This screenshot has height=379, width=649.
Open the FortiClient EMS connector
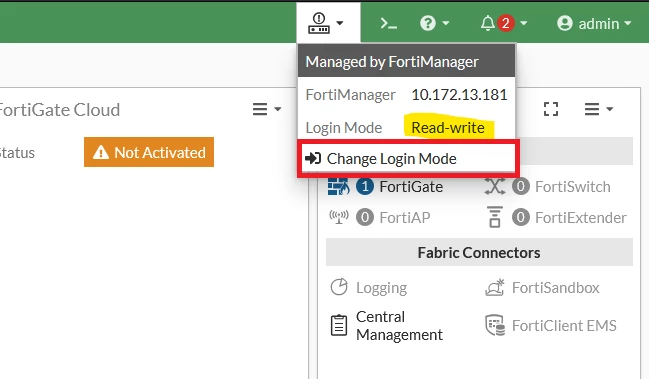click(564, 326)
